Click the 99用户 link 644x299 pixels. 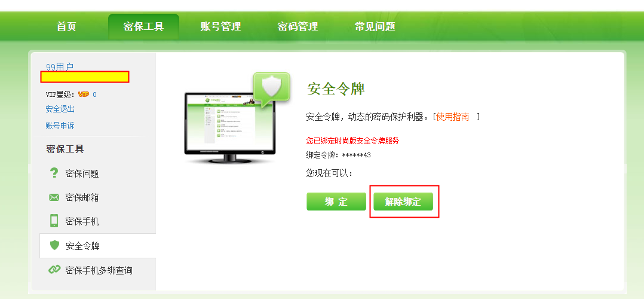[x=60, y=66]
